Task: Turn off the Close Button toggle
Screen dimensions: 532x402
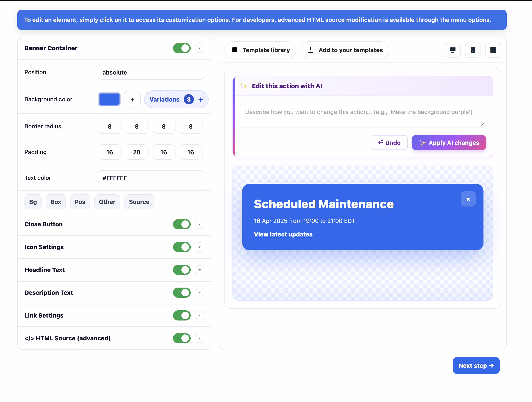Action: click(x=182, y=224)
